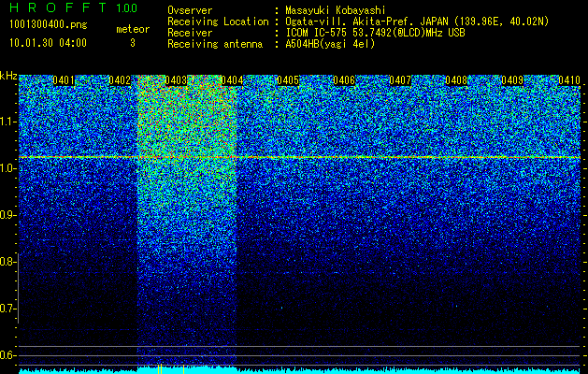The image size is (588, 374).
Task: Click the observer name Masayuki Kobayashi
Action: [x=336, y=11]
